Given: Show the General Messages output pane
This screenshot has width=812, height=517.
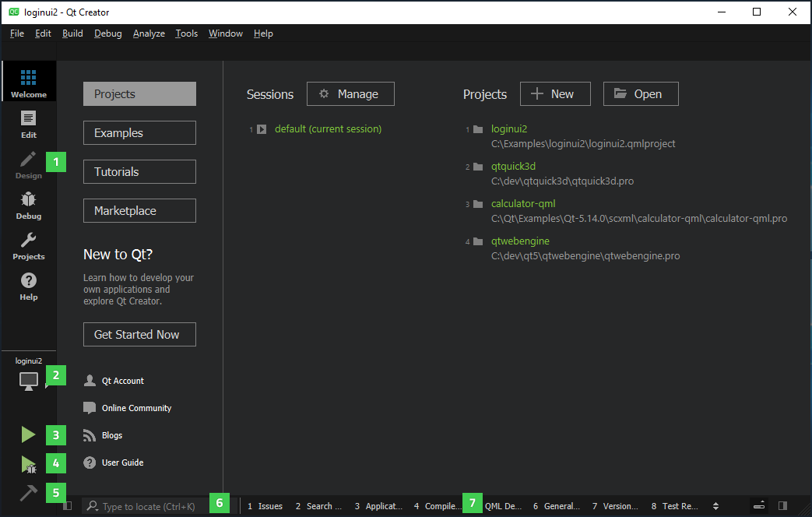Looking at the screenshot, I should click(x=556, y=506).
